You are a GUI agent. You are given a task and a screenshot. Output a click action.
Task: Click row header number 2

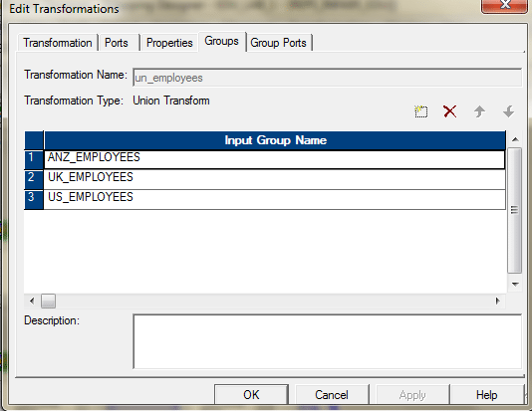[x=34, y=179]
